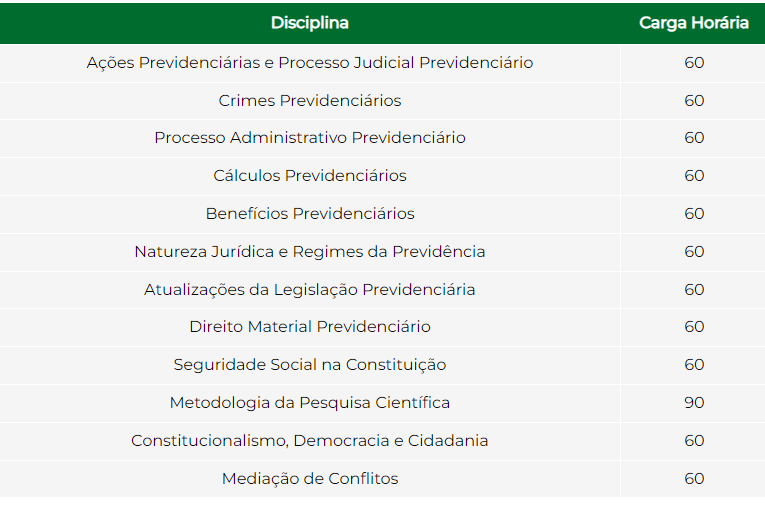Click the 60 hours cell for Ações Previdenciárias
The image size is (765, 506).
pos(694,63)
